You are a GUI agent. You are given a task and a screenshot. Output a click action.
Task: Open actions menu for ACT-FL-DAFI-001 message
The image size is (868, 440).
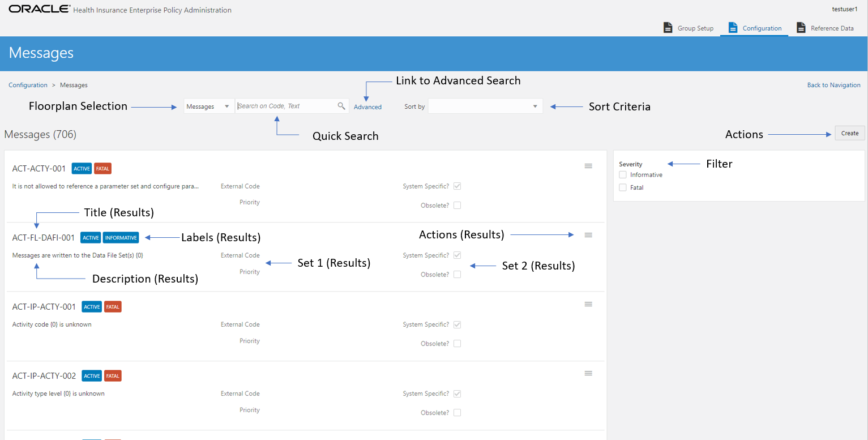[588, 235]
